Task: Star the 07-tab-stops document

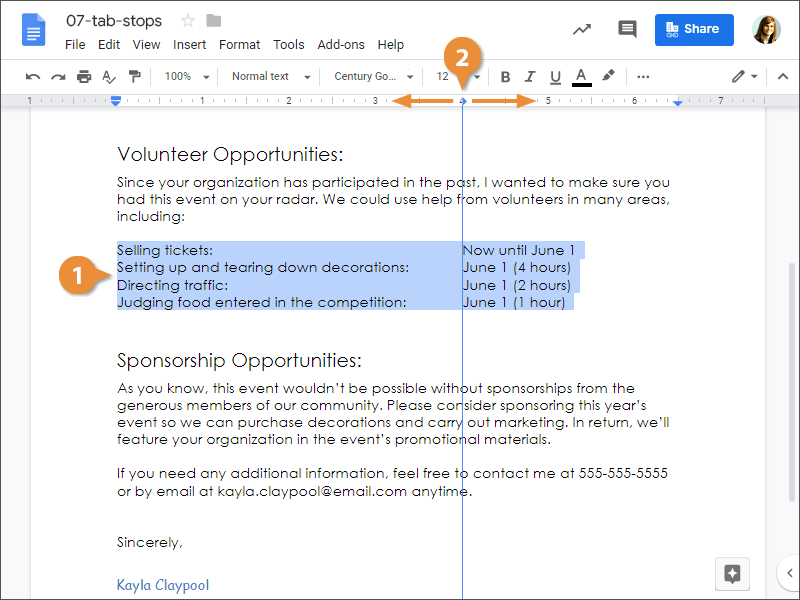Action: point(188,21)
